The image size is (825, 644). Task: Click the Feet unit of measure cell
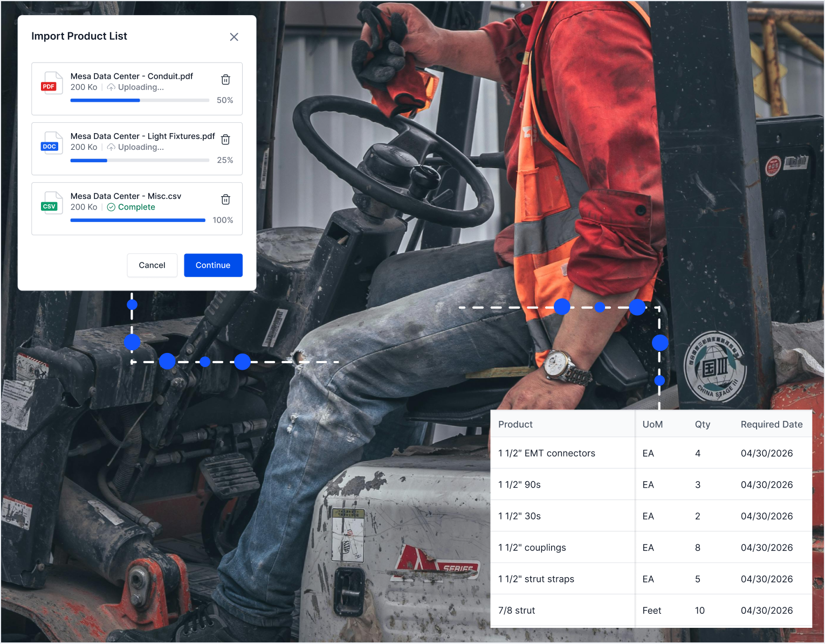[x=651, y=610]
